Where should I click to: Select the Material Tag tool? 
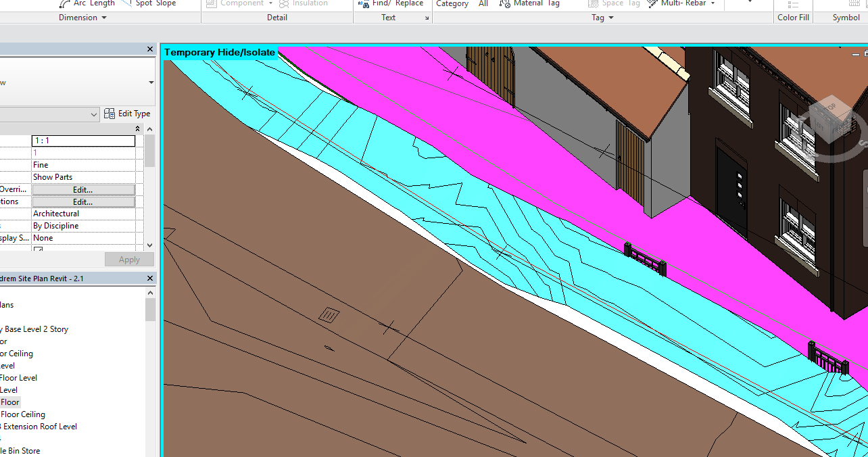click(529, 3)
